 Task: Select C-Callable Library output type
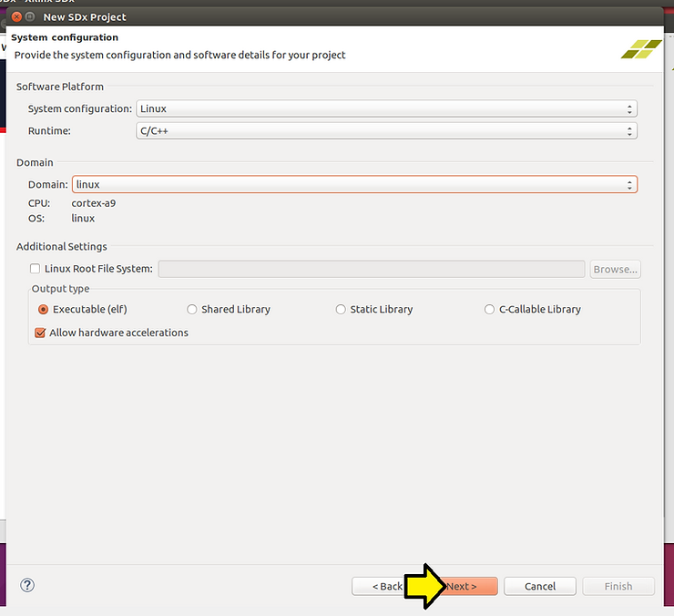(490, 309)
